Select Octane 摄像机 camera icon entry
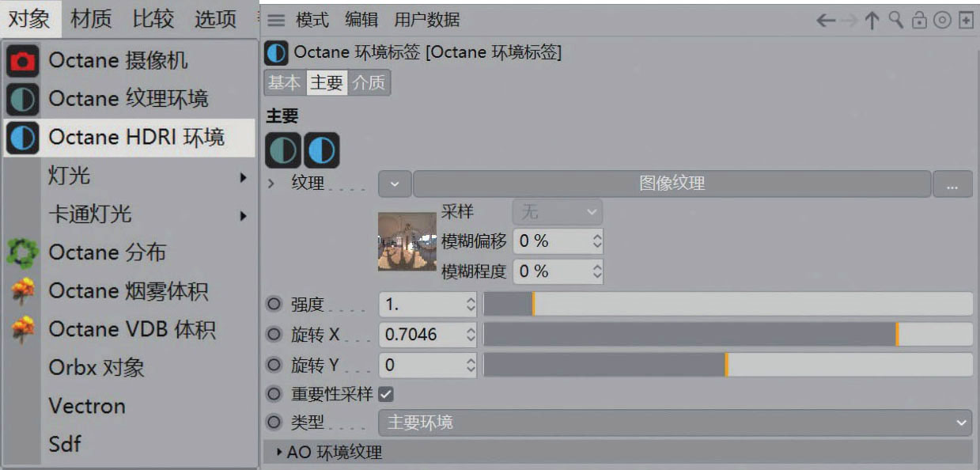Viewport: 980px width, 470px height. (22, 61)
